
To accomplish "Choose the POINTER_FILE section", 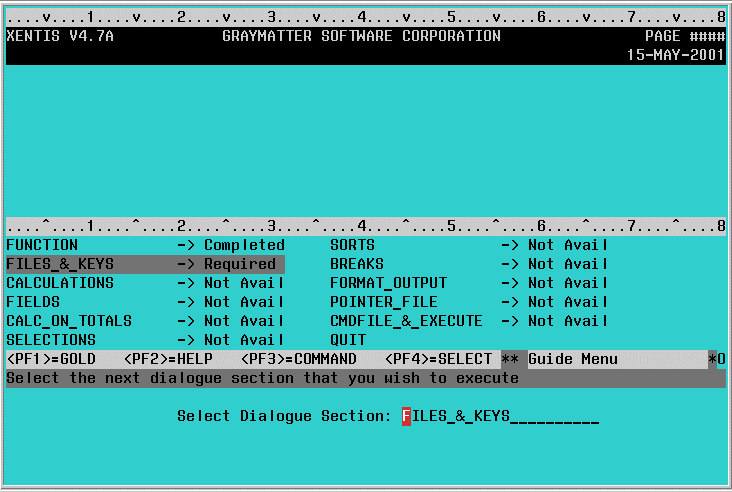I will [x=384, y=302].
